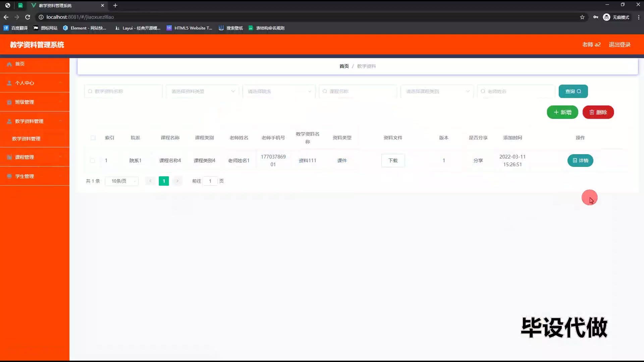Click the 下载 download button
The height and width of the screenshot is (362, 644).
coord(393,161)
